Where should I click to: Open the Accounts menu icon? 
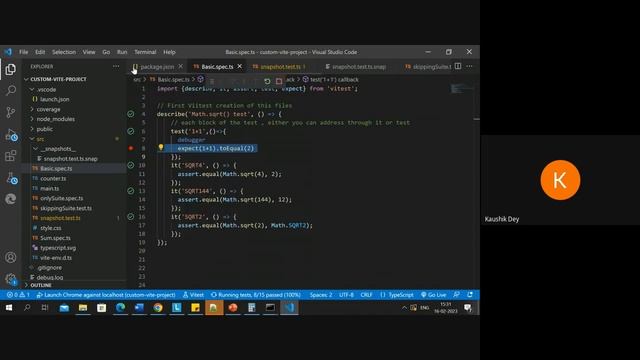11,257
